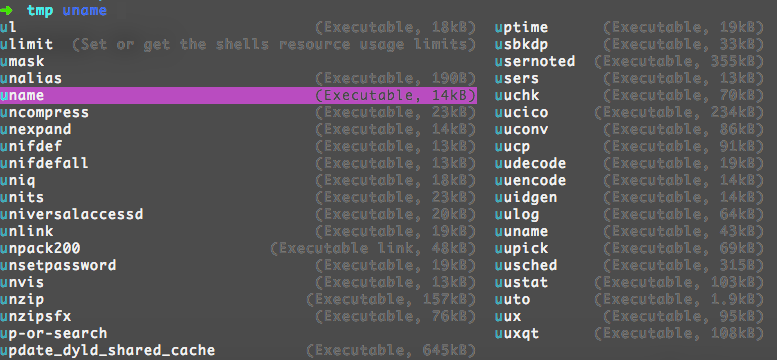Select the universalaccessd completion

[x=238, y=214]
